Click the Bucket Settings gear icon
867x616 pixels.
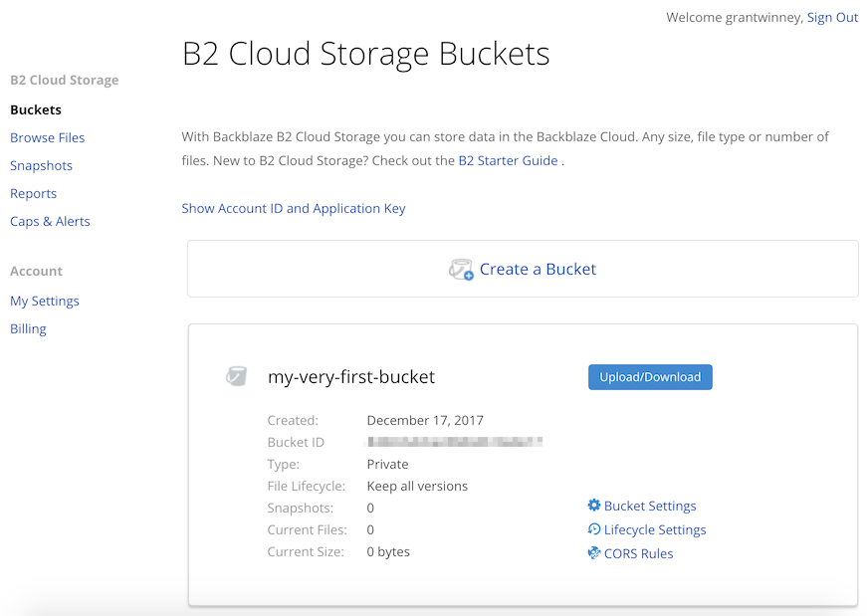(594, 505)
